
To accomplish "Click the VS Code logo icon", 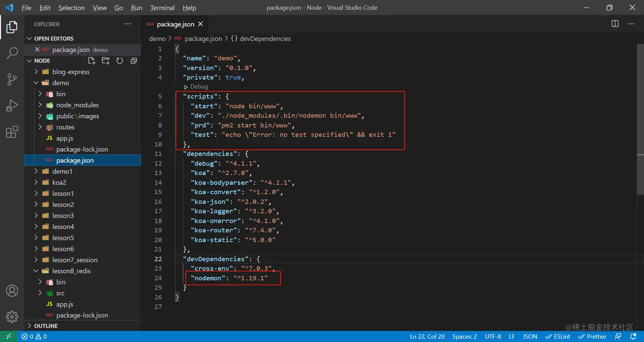I will 9,8.
